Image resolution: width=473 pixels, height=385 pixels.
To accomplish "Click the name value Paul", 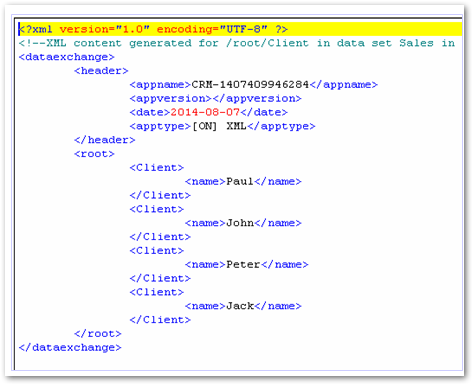I will tap(240, 182).
